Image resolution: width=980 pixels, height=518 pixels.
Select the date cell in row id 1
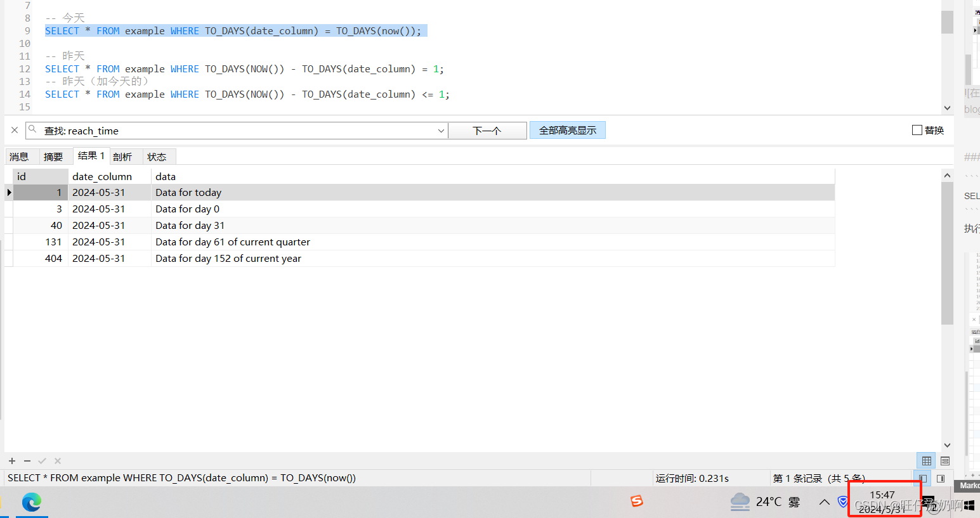(x=110, y=192)
